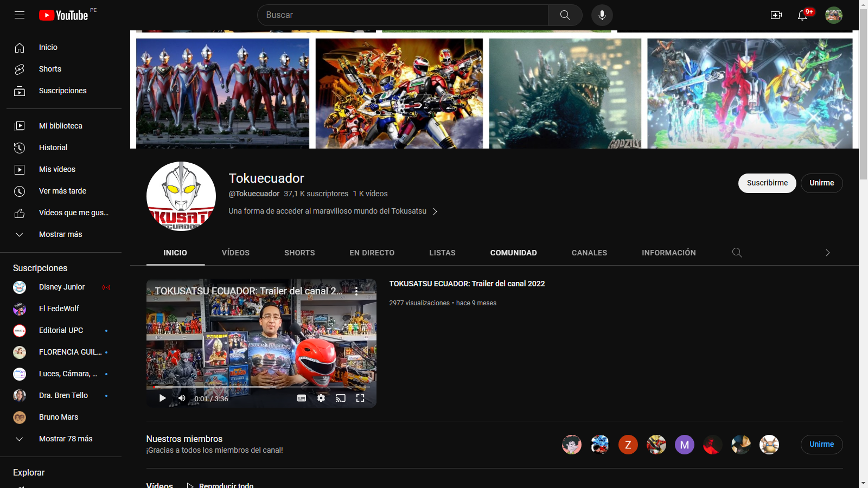Open FLORENCIA GUIL... channel
Image resolution: width=868 pixels, height=488 pixels.
pyautogui.click(x=61, y=352)
